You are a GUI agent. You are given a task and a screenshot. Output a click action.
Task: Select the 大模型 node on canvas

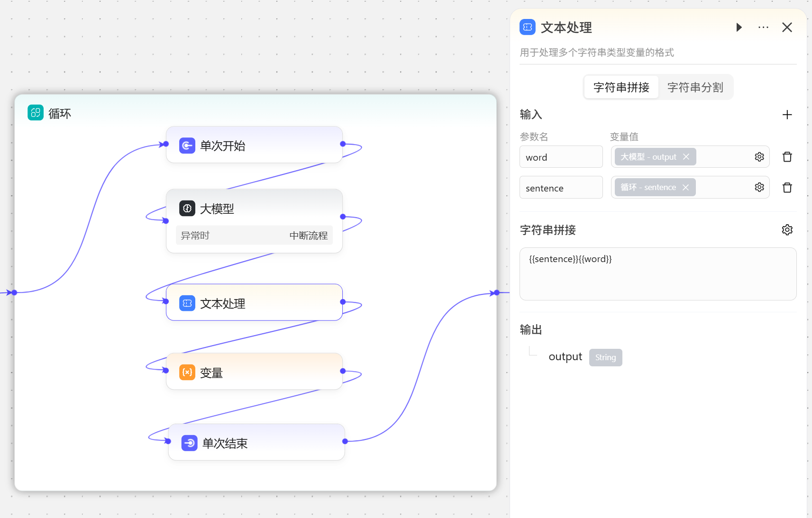(x=254, y=209)
